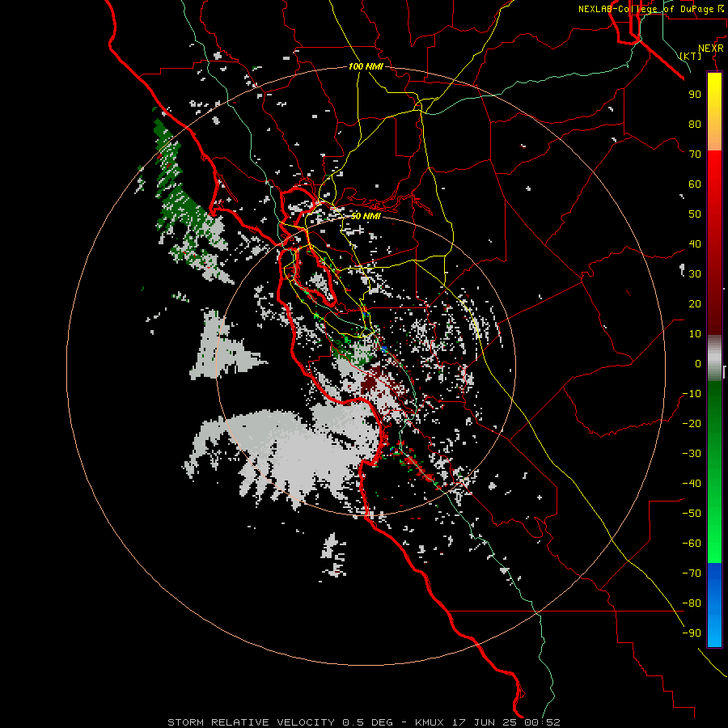Image resolution: width=728 pixels, height=728 pixels.
Task: Click the gray zero-velocity segment of color bar
Action: tap(714, 358)
